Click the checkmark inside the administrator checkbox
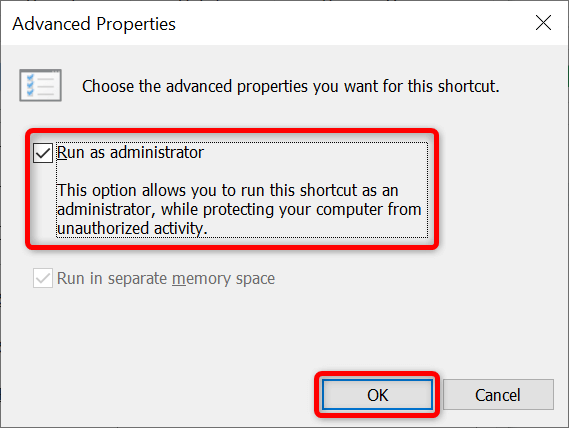Image resolution: width=569 pixels, height=428 pixels. tap(43, 153)
